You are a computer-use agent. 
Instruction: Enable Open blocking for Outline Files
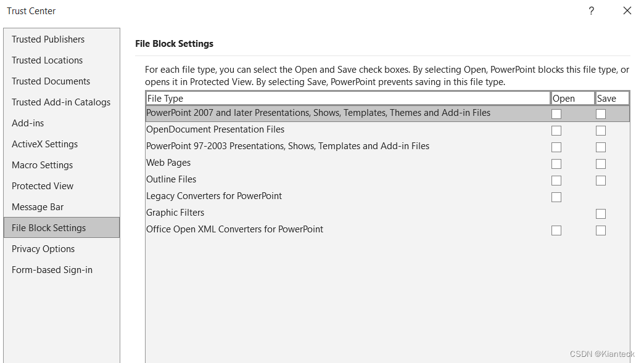[x=556, y=180]
